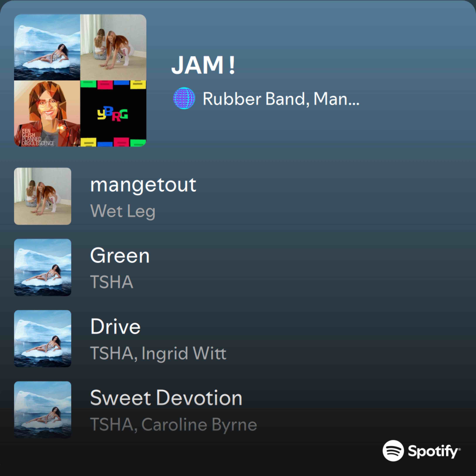Viewport: 476px width, 476px height.
Task: Open the Wet Leg artist name
Action: point(123,211)
